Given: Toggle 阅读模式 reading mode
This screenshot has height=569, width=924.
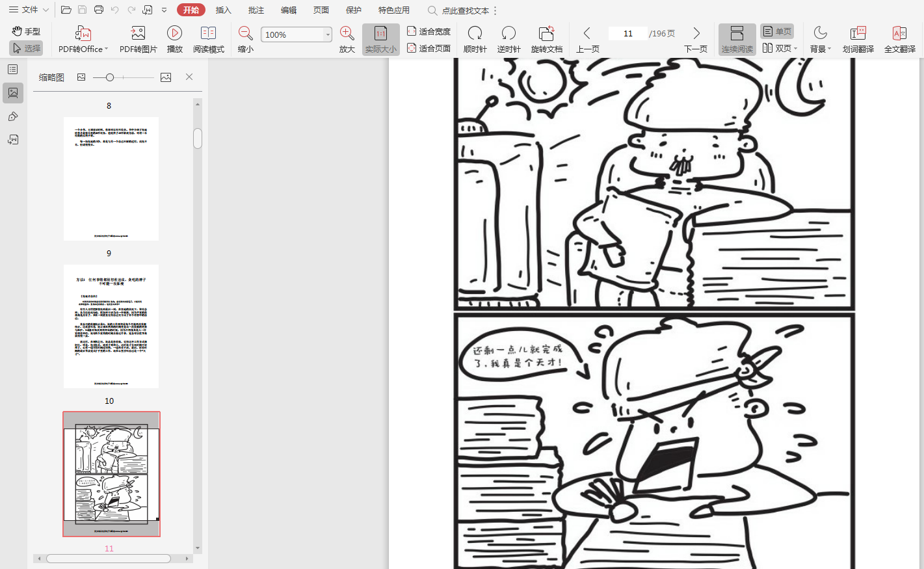Looking at the screenshot, I should coord(209,40).
